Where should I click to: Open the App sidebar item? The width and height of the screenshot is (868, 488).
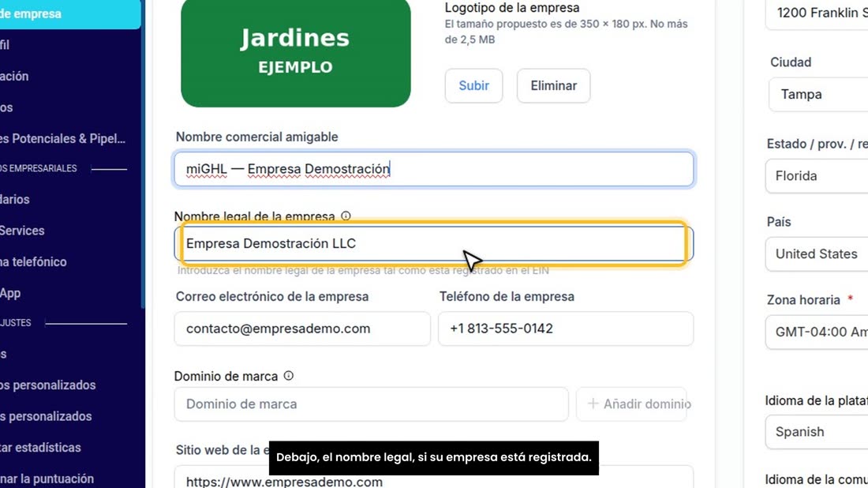pos(10,293)
